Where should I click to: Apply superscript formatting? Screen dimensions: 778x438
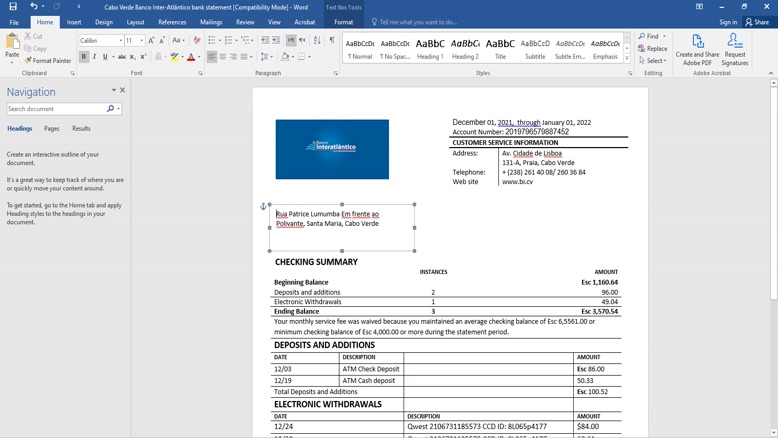[143, 57]
